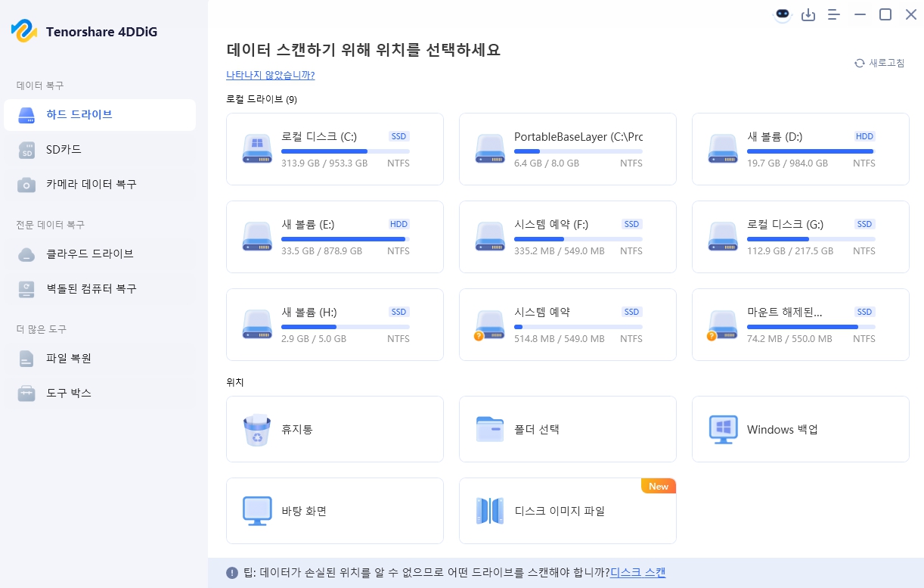Click the 카메라 데이터 복구 camera icon
This screenshot has height=588, width=924.
point(26,185)
